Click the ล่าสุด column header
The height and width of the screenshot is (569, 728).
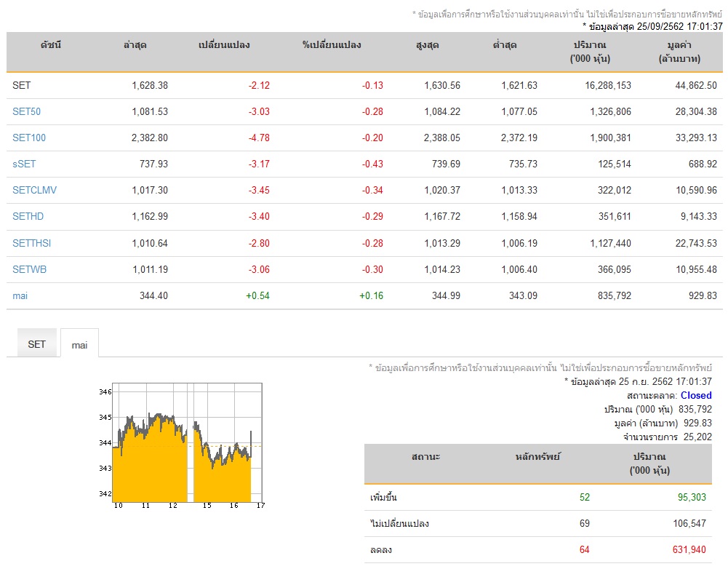coord(135,45)
